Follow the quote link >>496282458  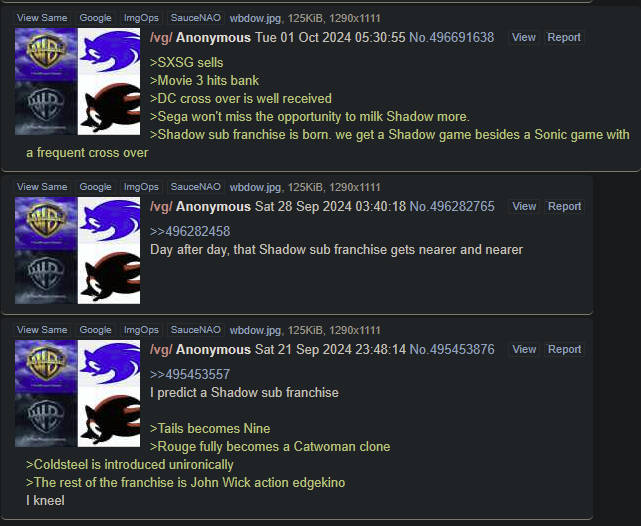190,231
